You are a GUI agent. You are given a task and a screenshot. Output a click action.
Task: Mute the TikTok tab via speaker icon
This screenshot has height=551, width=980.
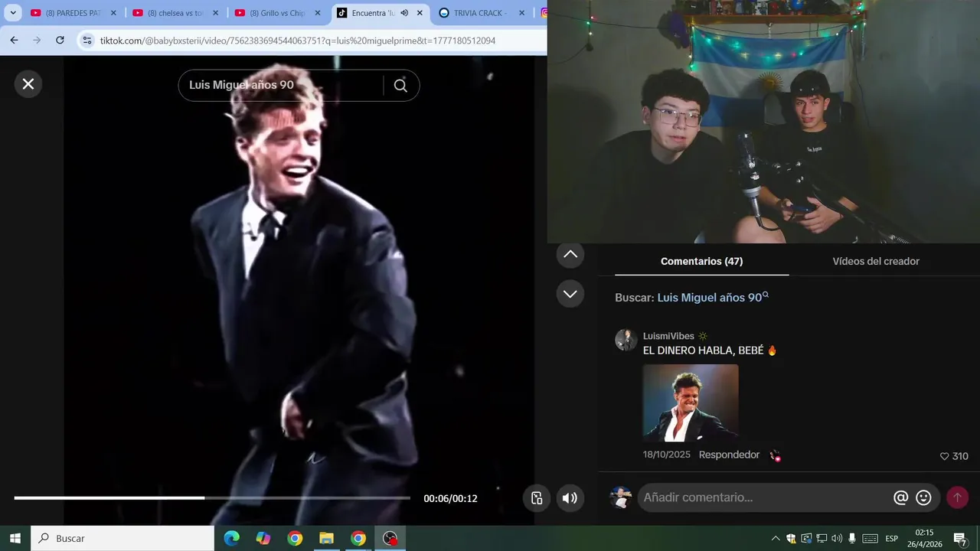click(x=404, y=13)
